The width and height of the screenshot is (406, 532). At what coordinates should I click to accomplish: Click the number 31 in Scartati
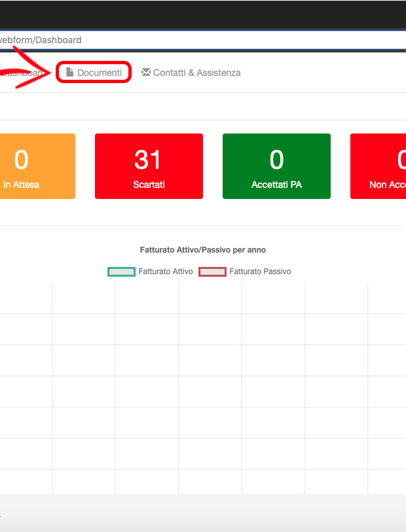pos(149,160)
